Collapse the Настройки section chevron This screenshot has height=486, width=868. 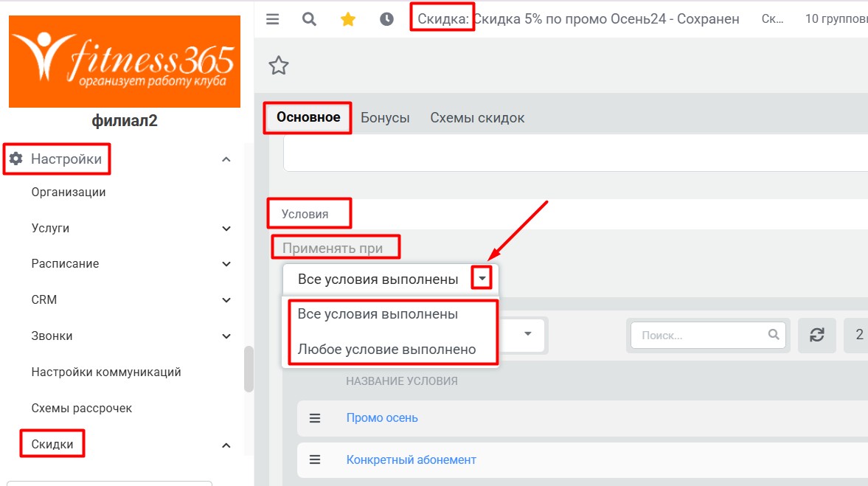(x=226, y=159)
